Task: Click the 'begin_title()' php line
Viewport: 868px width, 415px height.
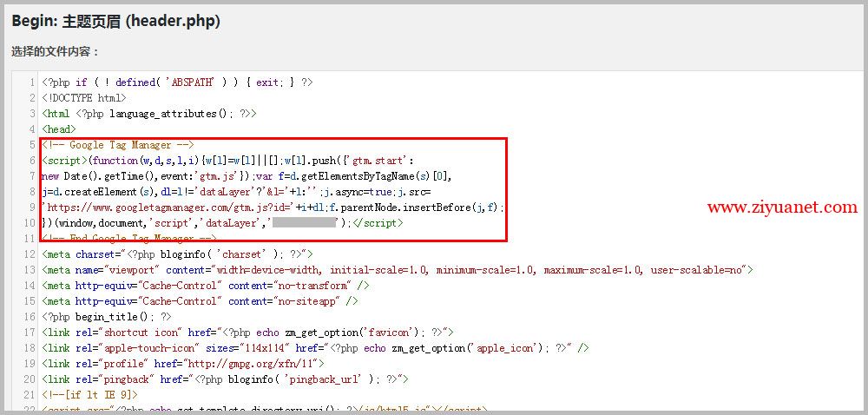Action: coord(107,317)
